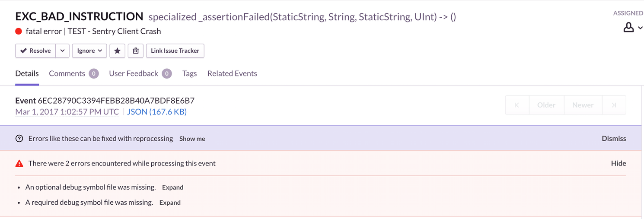Screen dimensions: 644x219
Task: Click the red warning triangle icon
Action: tap(19, 163)
